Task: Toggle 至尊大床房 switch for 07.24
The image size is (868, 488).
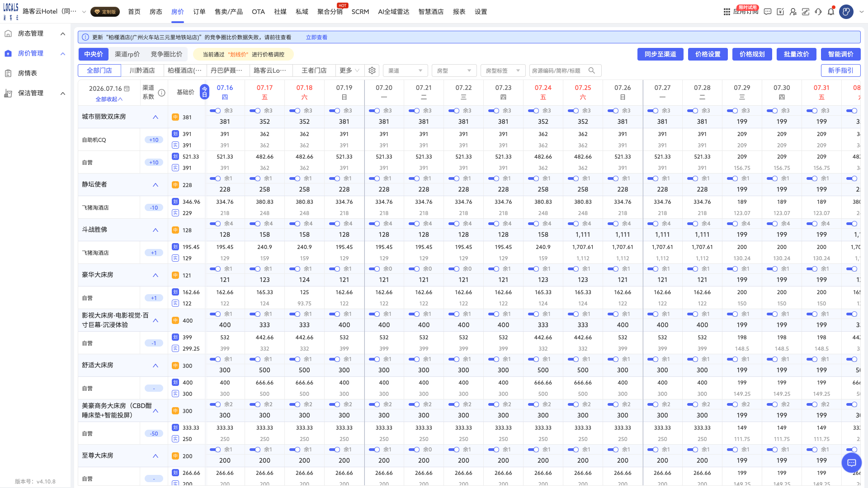Action: tap(533, 450)
